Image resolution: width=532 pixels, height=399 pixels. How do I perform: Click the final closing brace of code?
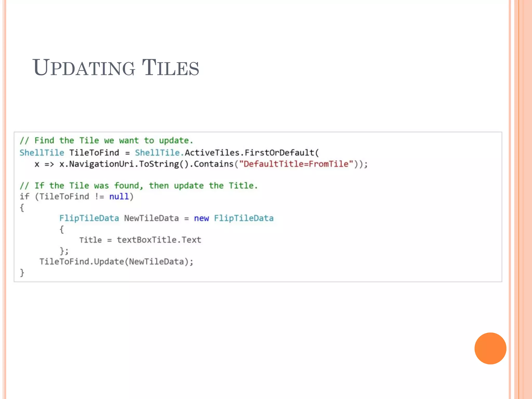click(22, 272)
